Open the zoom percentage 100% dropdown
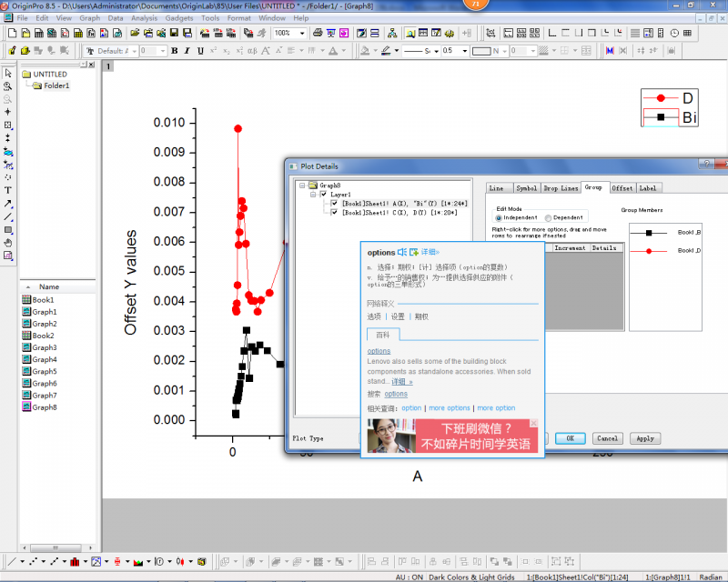Image resolution: width=728 pixels, height=582 pixels. pos(302,33)
